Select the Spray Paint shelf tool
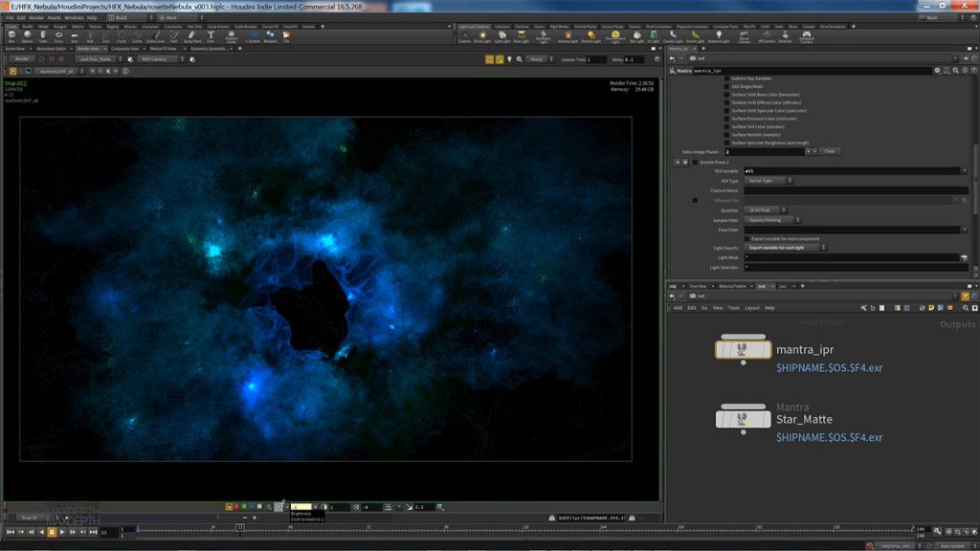 191,37
